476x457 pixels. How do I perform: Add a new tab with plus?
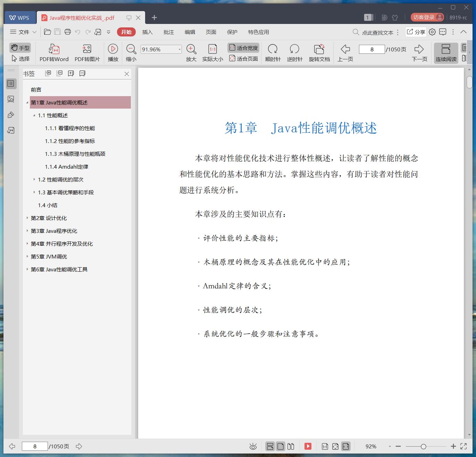pyautogui.click(x=155, y=18)
